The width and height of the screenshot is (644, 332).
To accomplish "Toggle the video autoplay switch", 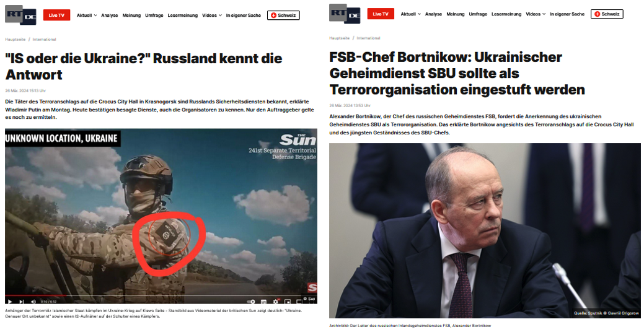I will [252, 302].
